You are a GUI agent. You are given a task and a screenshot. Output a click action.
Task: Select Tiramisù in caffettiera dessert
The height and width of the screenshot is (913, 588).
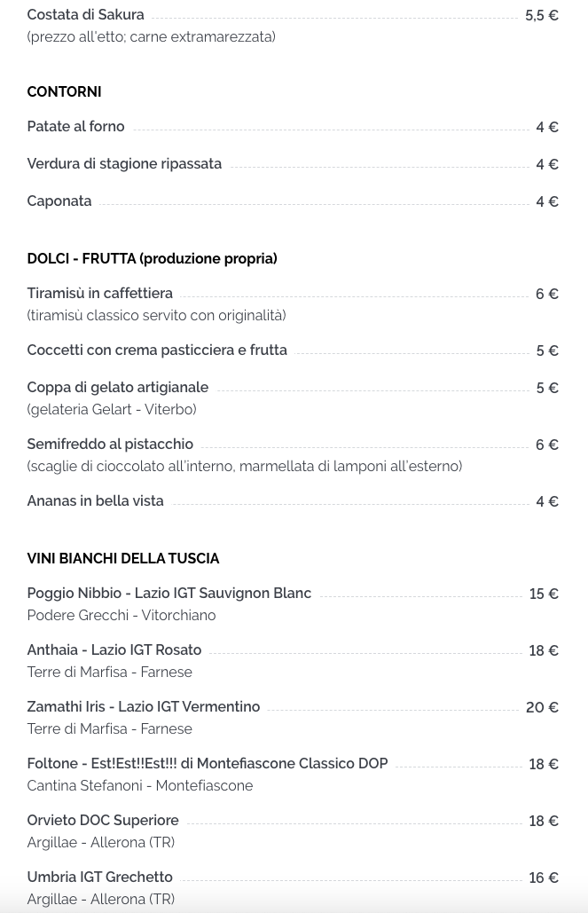99,293
